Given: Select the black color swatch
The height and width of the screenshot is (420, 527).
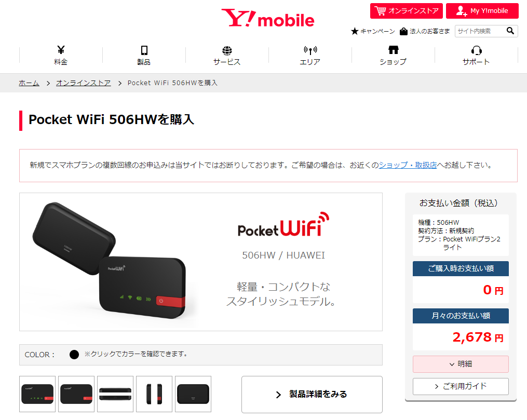Looking at the screenshot, I should [x=74, y=355].
